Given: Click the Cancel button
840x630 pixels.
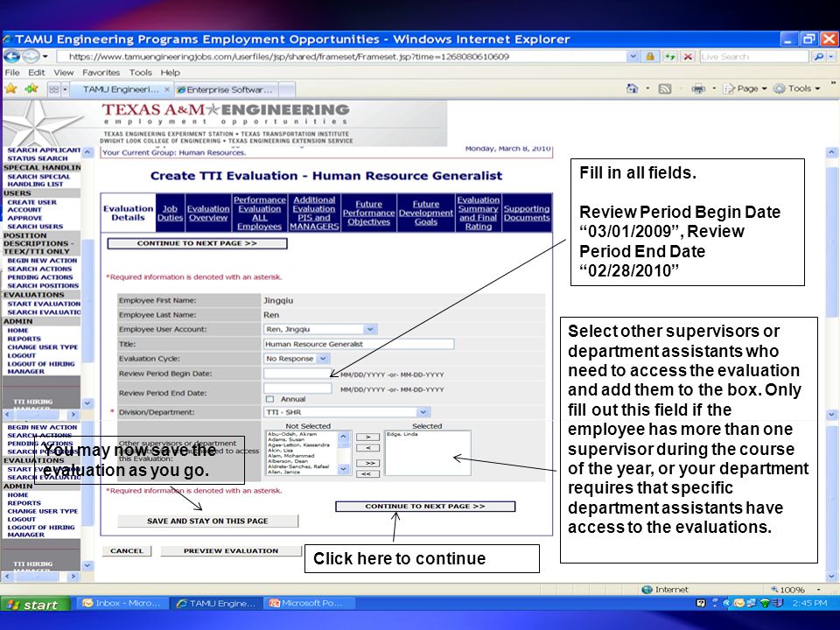Looking at the screenshot, I should point(126,550).
